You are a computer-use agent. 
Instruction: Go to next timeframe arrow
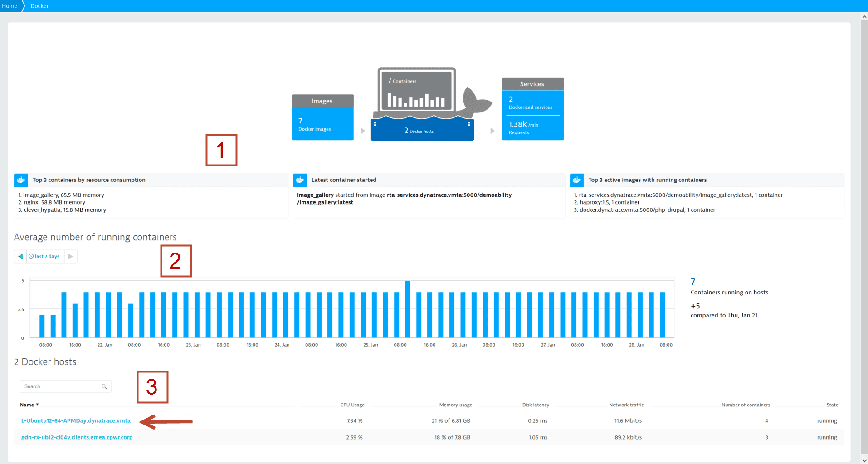click(x=71, y=256)
